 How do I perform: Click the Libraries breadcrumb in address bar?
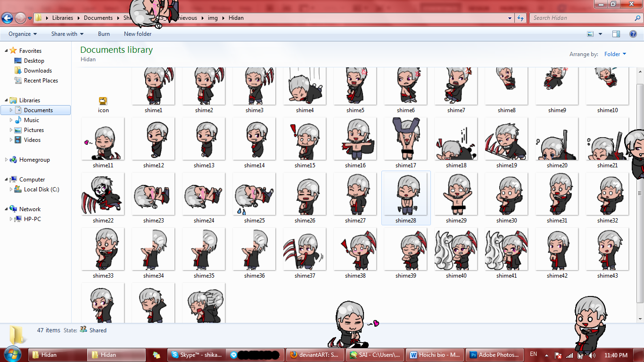(63, 18)
